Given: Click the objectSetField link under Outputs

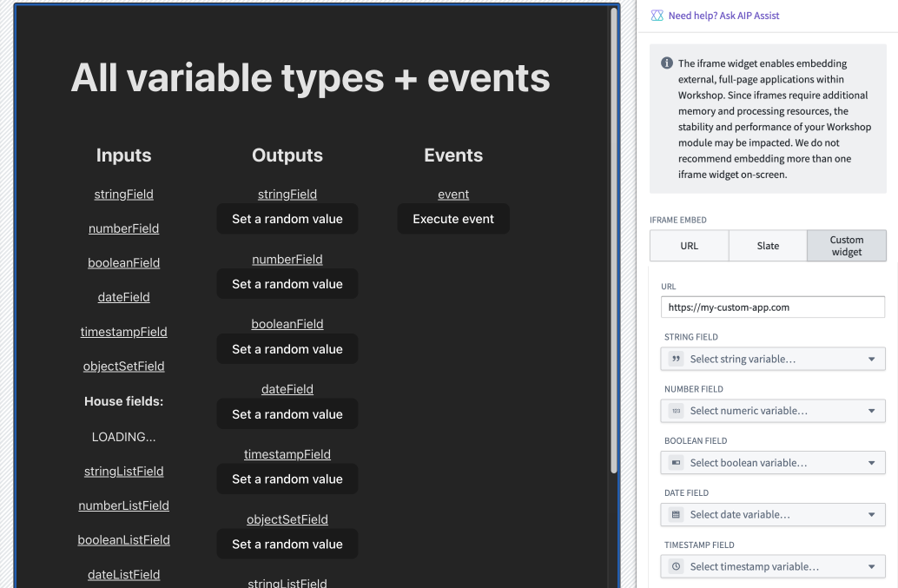Looking at the screenshot, I should 287,519.
